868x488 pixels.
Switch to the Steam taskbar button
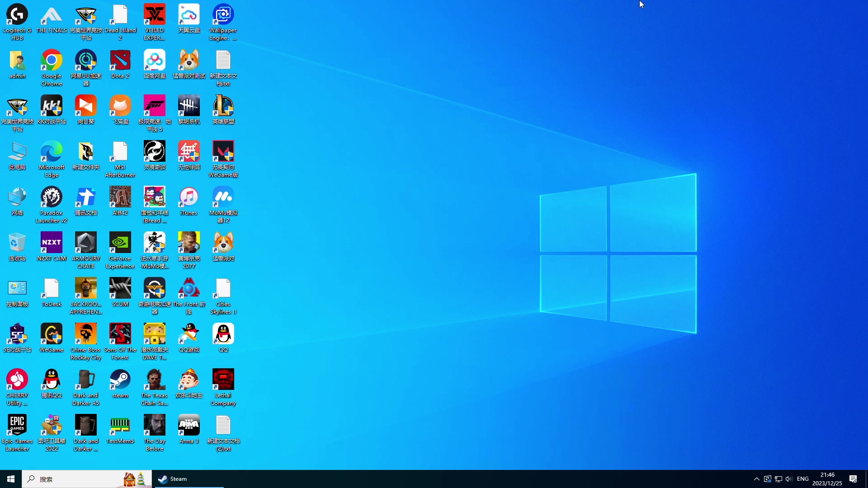coord(189,479)
